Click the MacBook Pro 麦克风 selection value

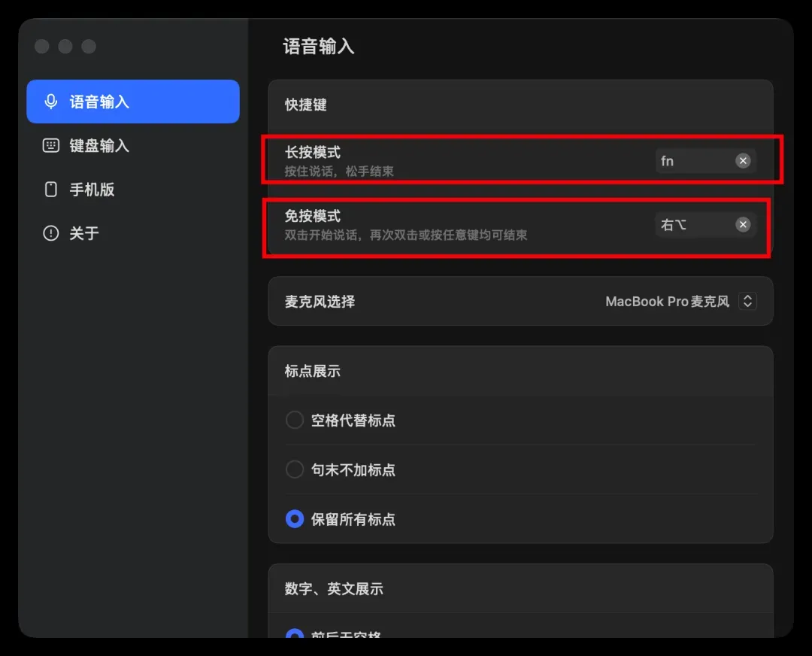pyautogui.click(x=667, y=301)
